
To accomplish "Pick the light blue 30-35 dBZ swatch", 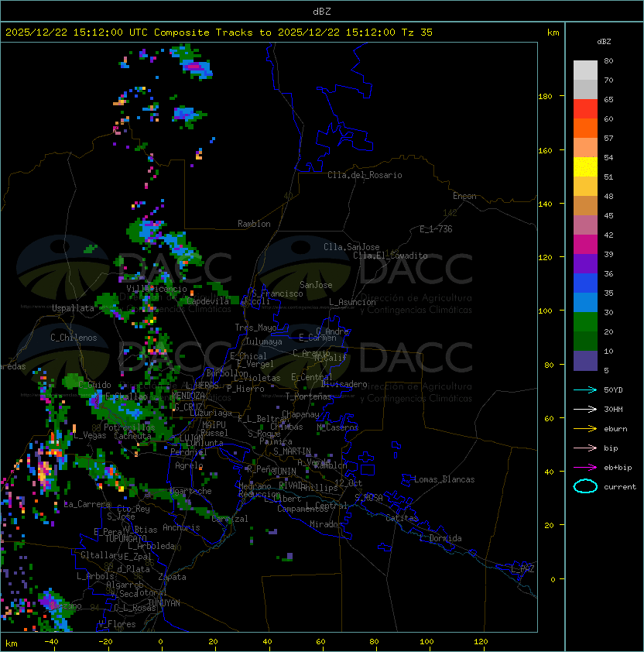I will 585,302.
